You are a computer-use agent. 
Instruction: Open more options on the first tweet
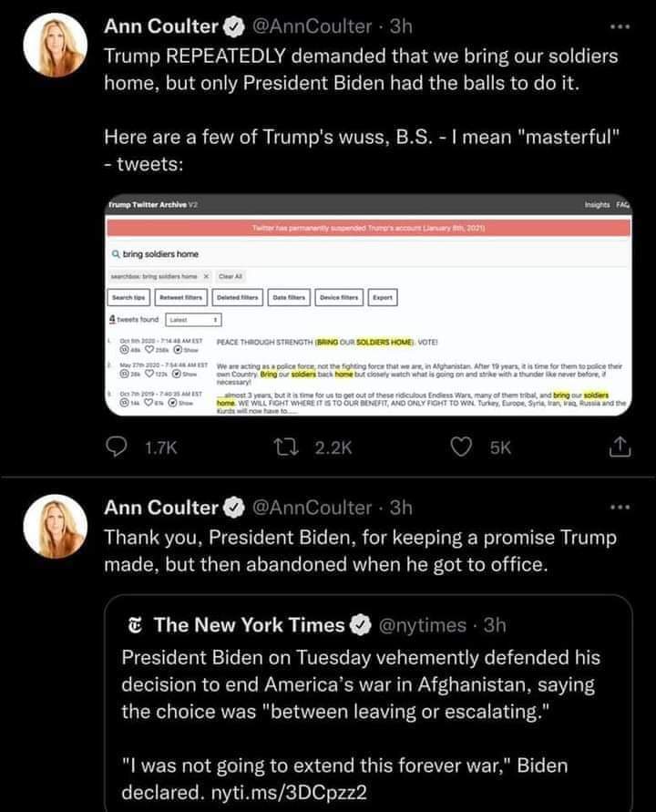click(620, 29)
